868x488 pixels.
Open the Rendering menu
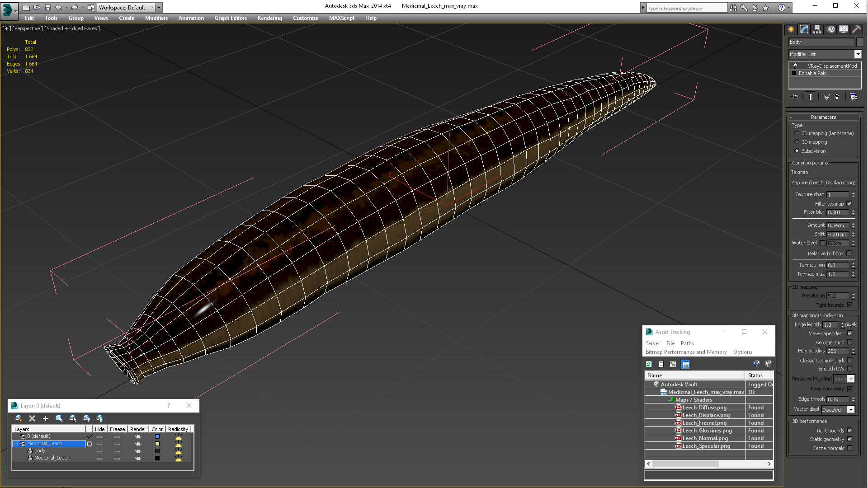[x=269, y=18]
